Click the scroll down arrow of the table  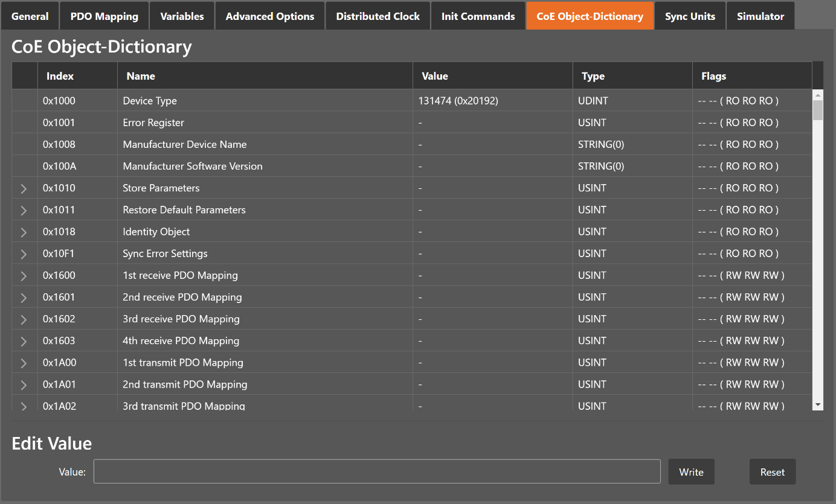(x=817, y=404)
